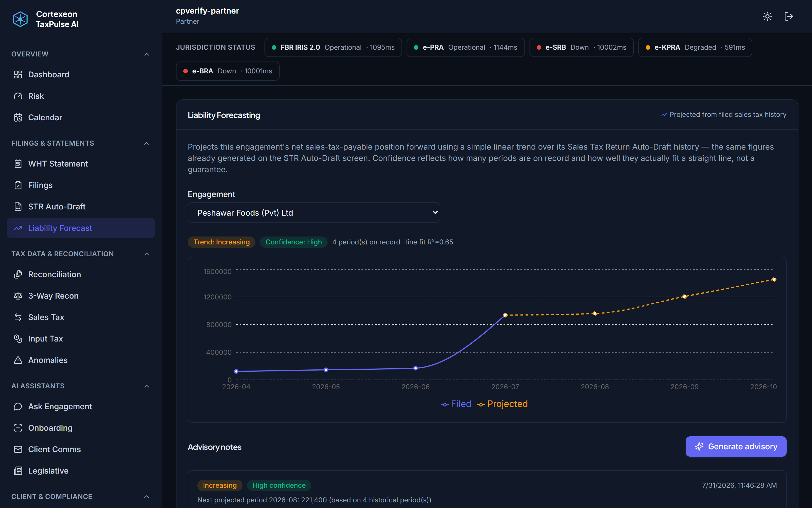Collapse the Tax Data & Reconciliation section
This screenshot has width=812, height=508.
pyautogui.click(x=147, y=254)
